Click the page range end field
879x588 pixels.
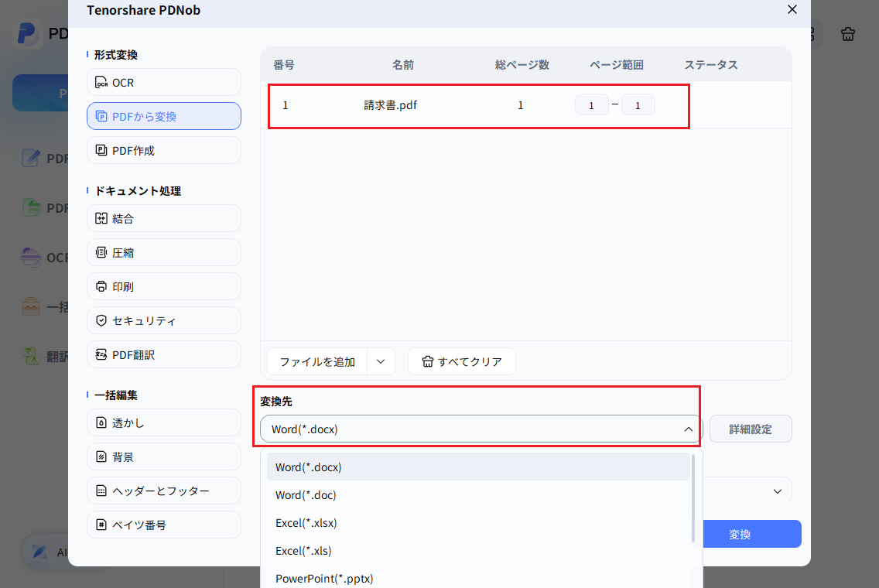pos(638,104)
